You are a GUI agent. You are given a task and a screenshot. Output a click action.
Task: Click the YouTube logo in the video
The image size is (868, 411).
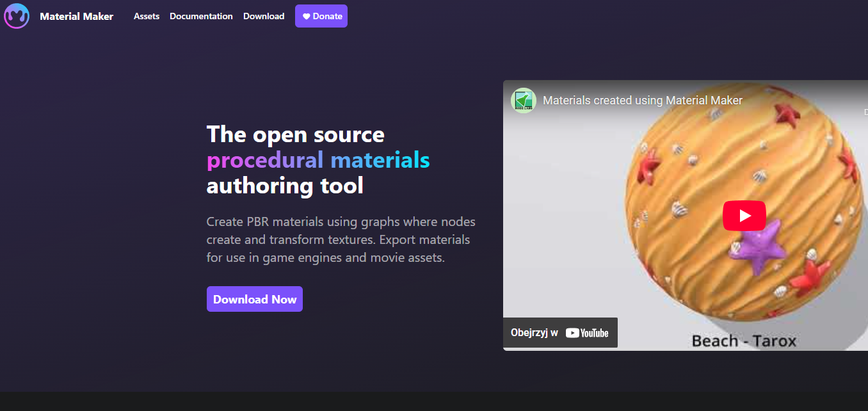(587, 333)
